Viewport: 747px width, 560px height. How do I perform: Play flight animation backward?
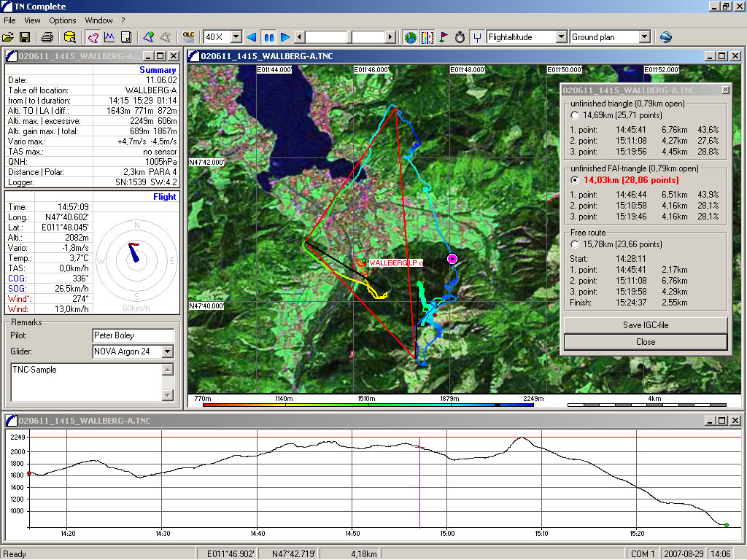[x=252, y=37]
